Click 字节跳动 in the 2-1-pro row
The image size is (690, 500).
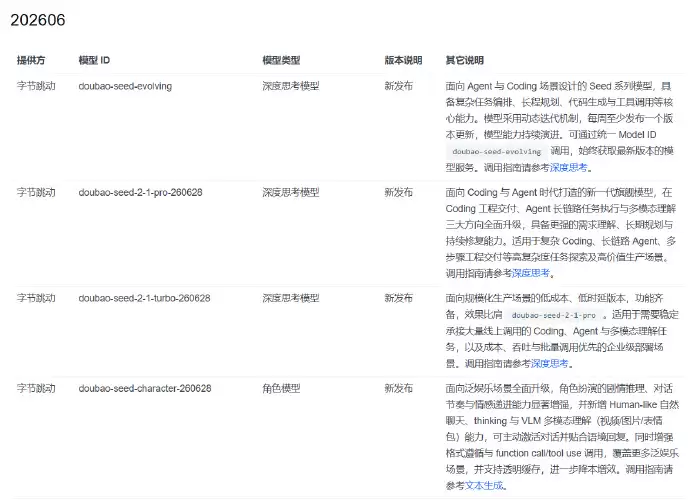36,192
